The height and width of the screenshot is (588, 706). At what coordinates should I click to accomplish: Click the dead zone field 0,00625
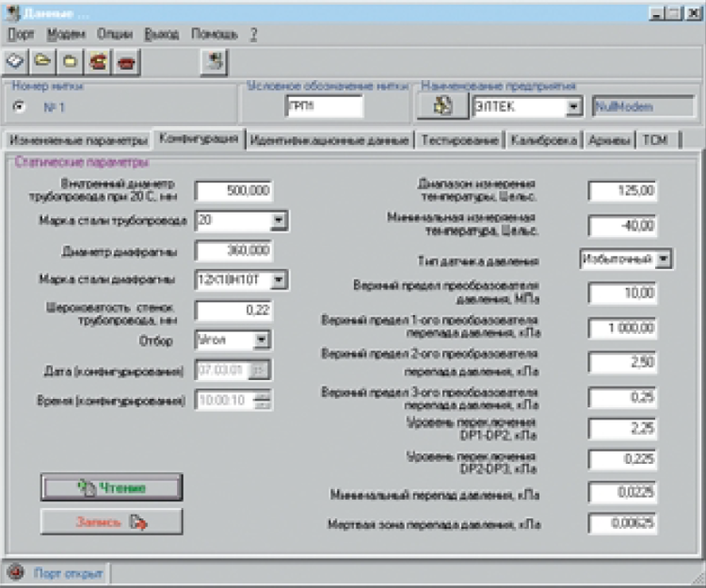(622, 524)
